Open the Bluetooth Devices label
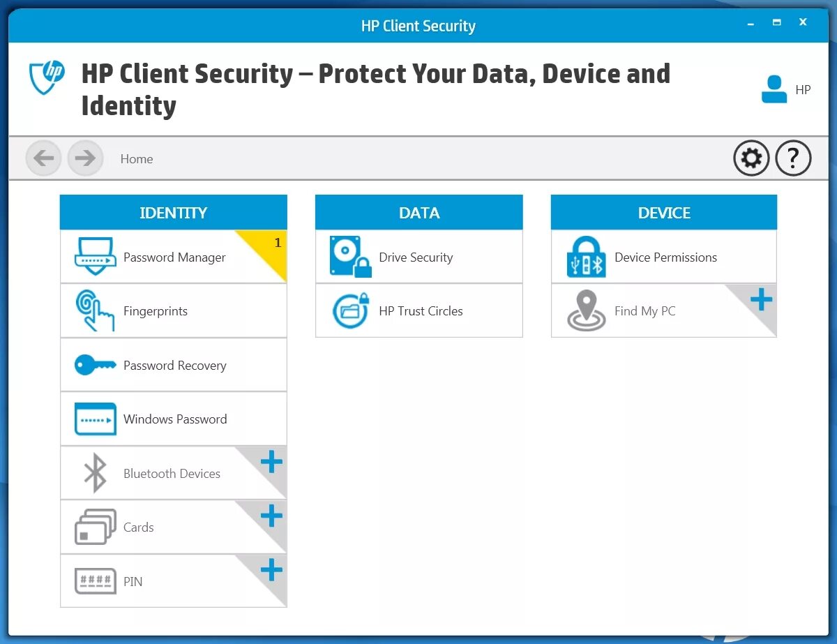 coord(172,474)
